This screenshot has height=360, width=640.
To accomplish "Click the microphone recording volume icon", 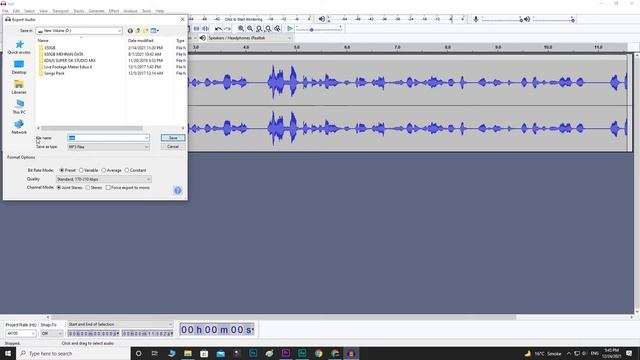I will coord(476,19).
